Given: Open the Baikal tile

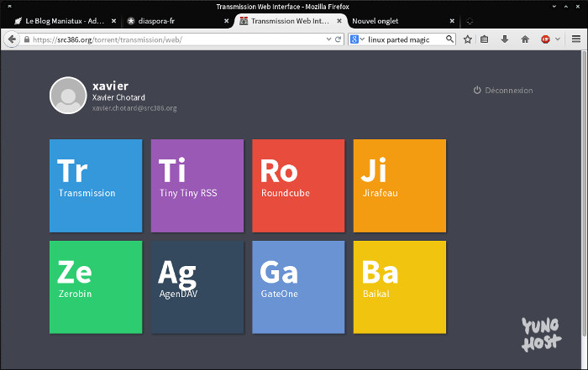Looking at the screenshot, I should click(x=400, y=287).
